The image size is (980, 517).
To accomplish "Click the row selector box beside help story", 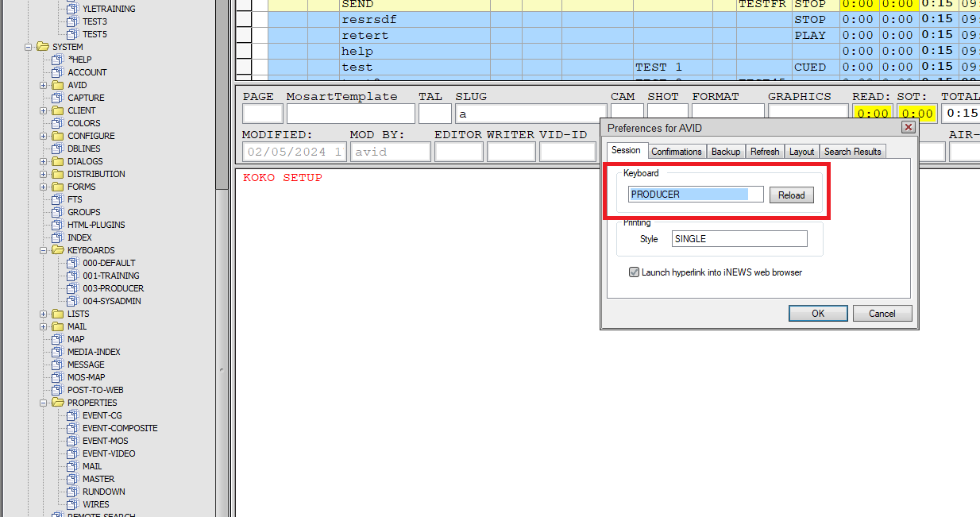I will click(x=244, y=52).
